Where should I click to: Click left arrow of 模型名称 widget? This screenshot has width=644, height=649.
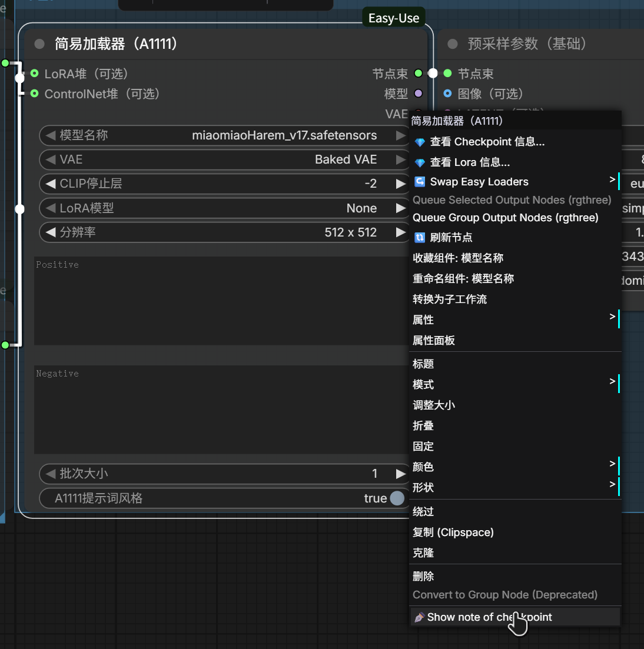51,135
